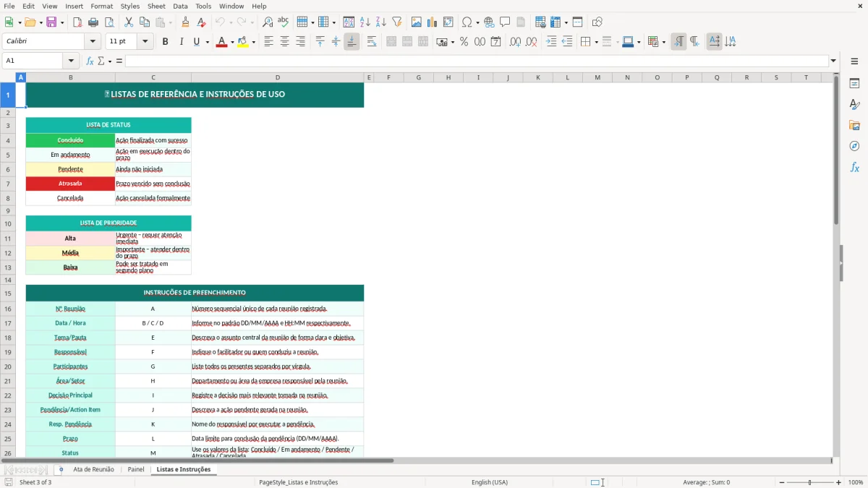The width and height of the screenshot is (868, 488).
Task: Toggle wrap text in the cell
Action: click(372, 42)
